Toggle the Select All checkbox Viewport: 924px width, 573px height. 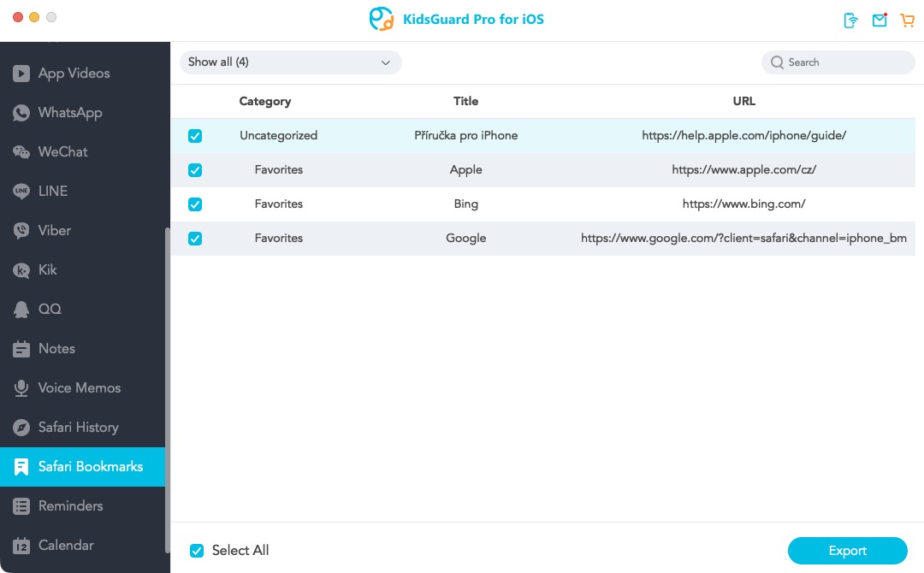pos(197,551)
